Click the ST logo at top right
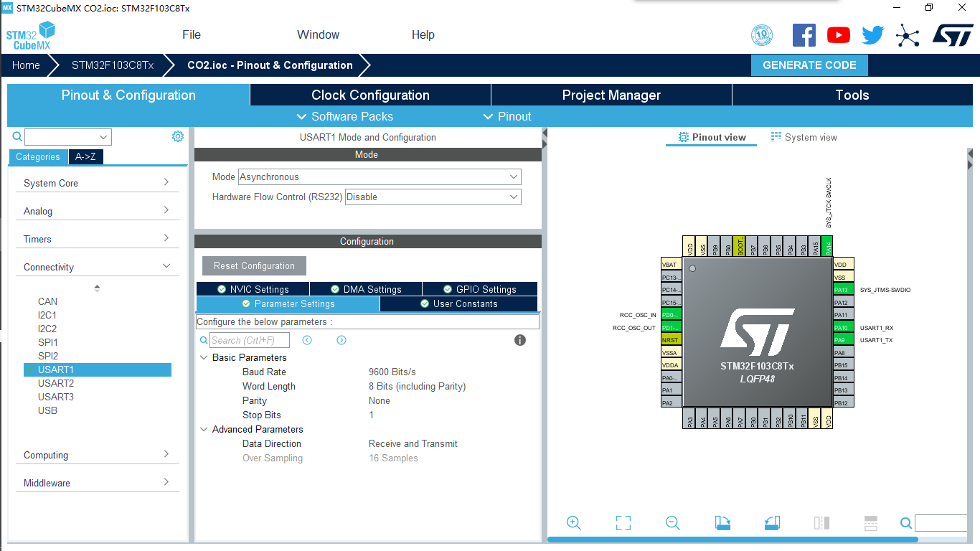 (953, 34)
